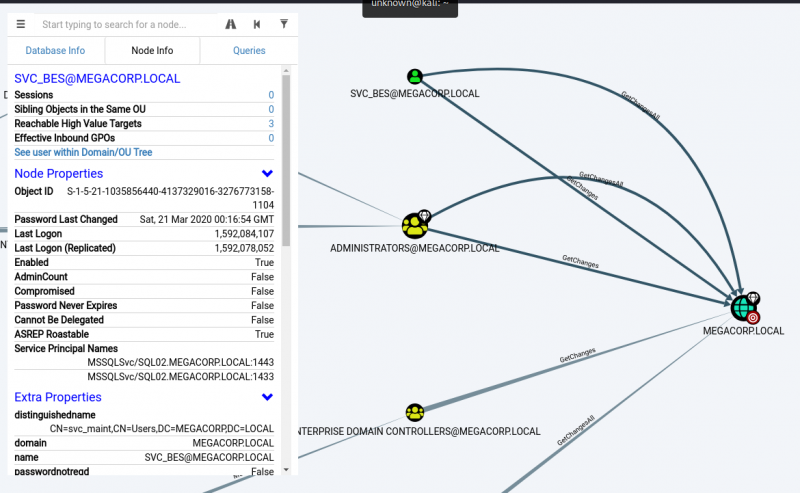Open the Queries tab

pos(249,50)
